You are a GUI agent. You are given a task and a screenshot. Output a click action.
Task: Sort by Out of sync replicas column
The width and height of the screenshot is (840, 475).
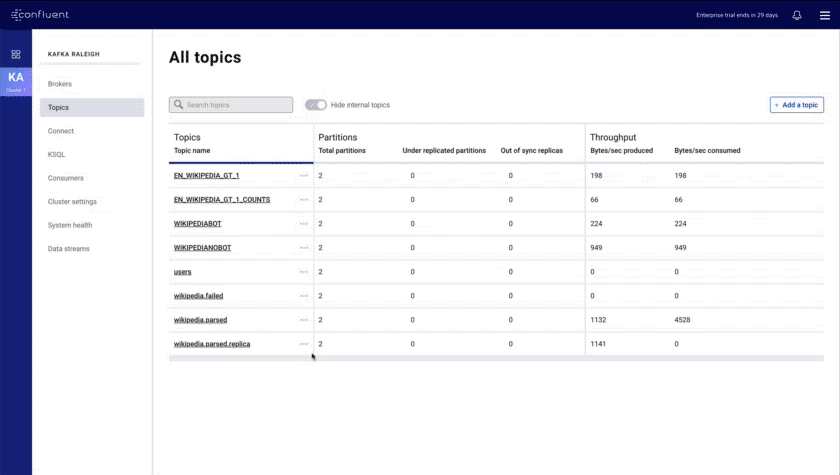click(531, 150)
